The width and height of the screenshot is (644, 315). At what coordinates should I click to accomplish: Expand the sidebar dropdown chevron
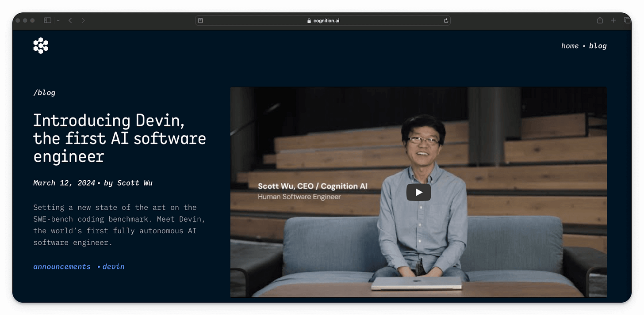point(58,20)
